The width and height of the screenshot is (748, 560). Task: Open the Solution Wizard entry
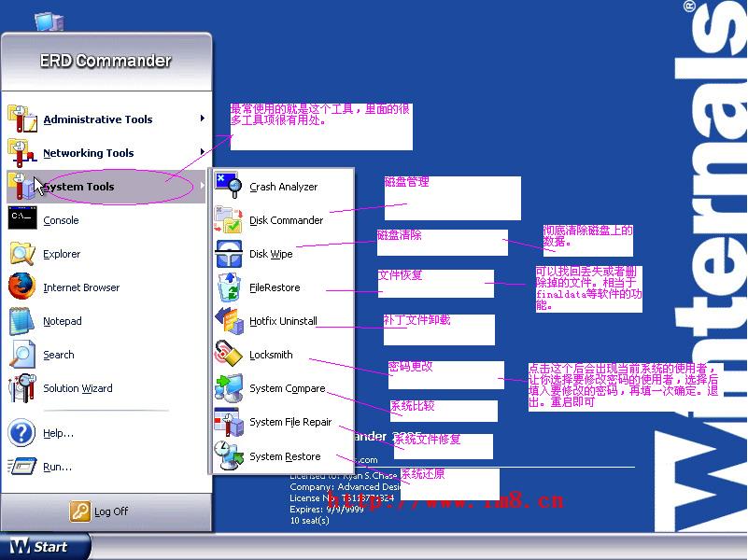tap(106, 388)
